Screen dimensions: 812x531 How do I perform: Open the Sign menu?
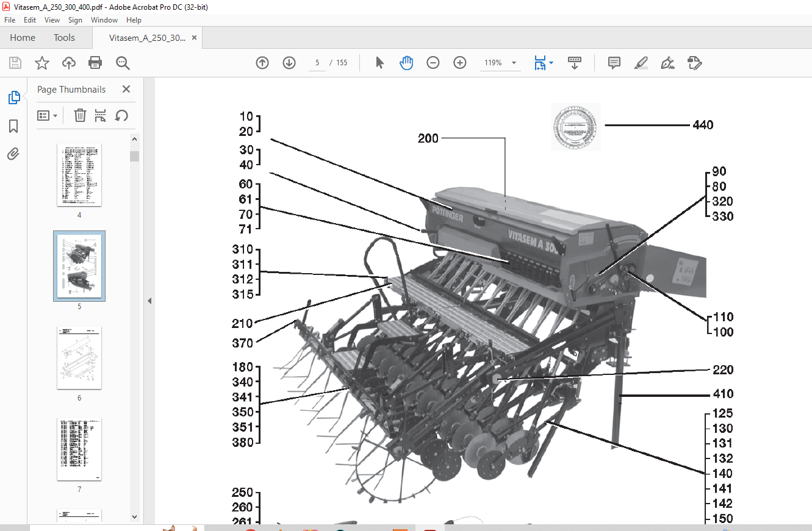pyautogui.click(x=75, y=20)
